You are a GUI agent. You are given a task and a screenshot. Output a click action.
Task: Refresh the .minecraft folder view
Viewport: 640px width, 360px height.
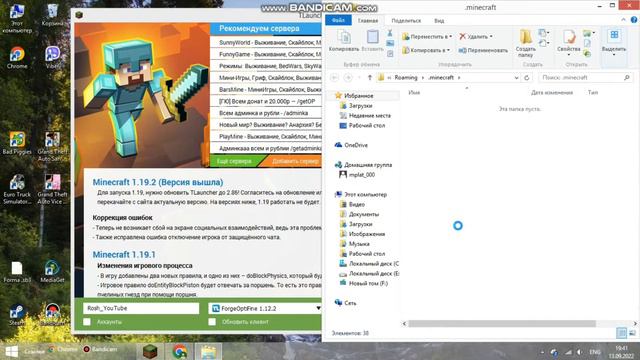(x=527, y=78)
